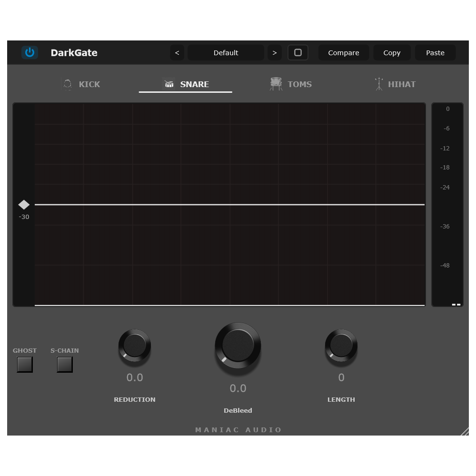Click the resize corner grip icon

point(465,431)
